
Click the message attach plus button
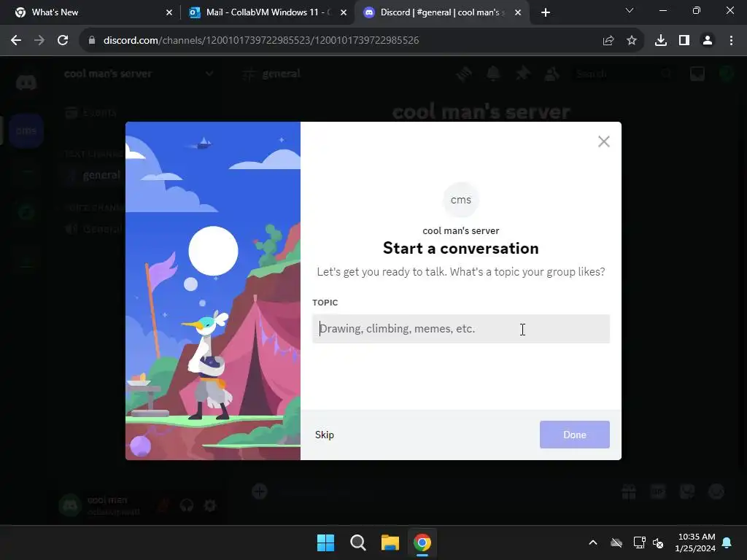point(260,491)
